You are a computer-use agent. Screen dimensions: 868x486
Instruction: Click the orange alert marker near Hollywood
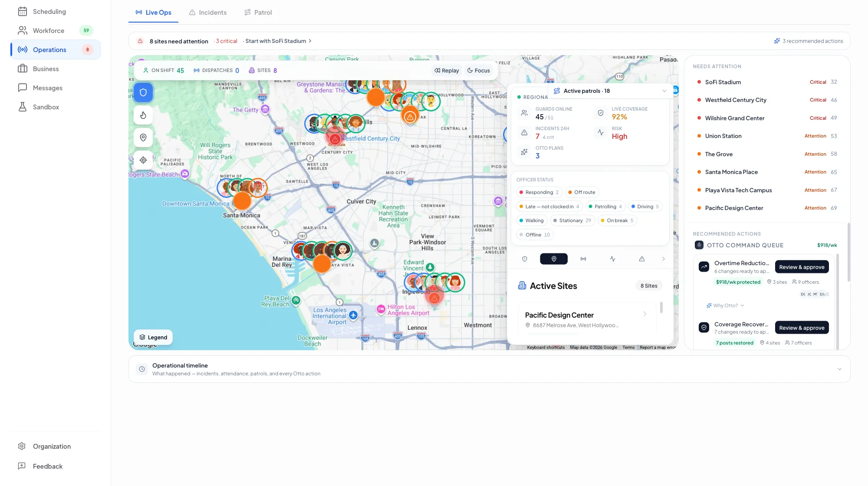410,116
